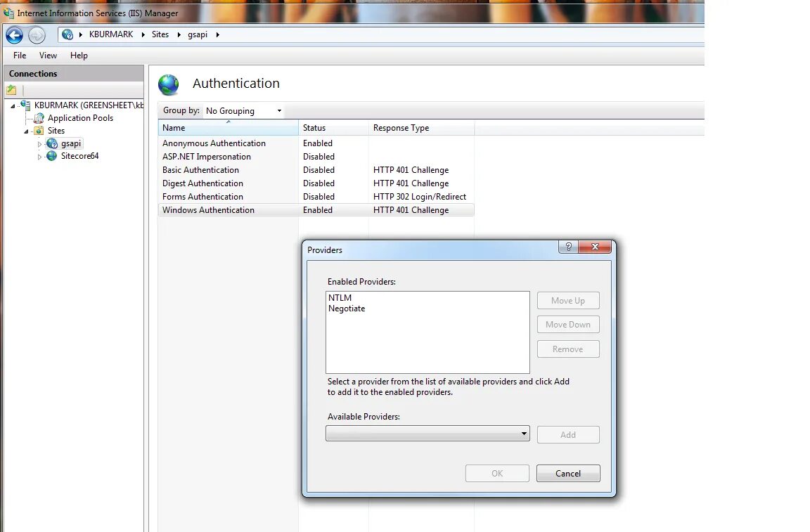This screenshot has width=810, height=532.
Task: Click the Move Up button
Action: tap(568, 301)
